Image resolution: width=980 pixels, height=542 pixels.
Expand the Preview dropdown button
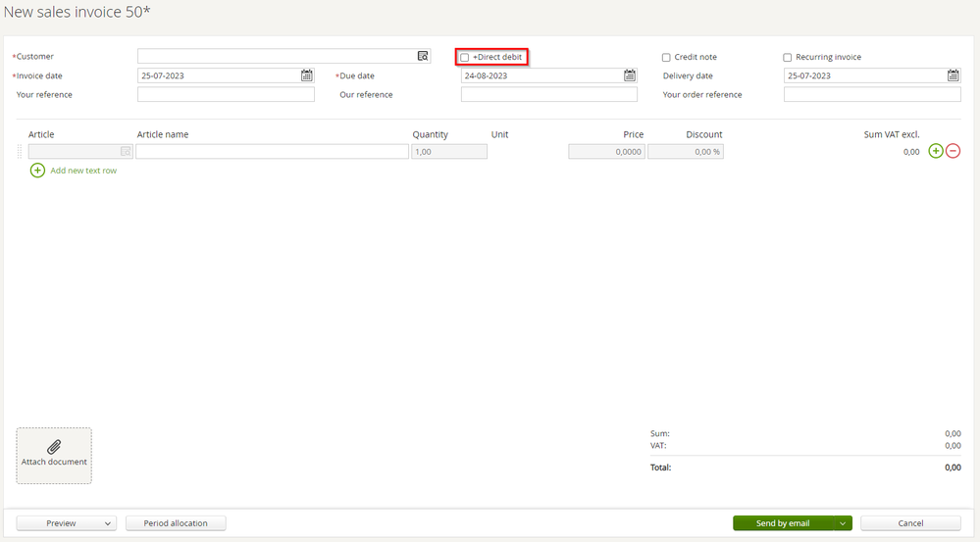(x=67, y=523)
